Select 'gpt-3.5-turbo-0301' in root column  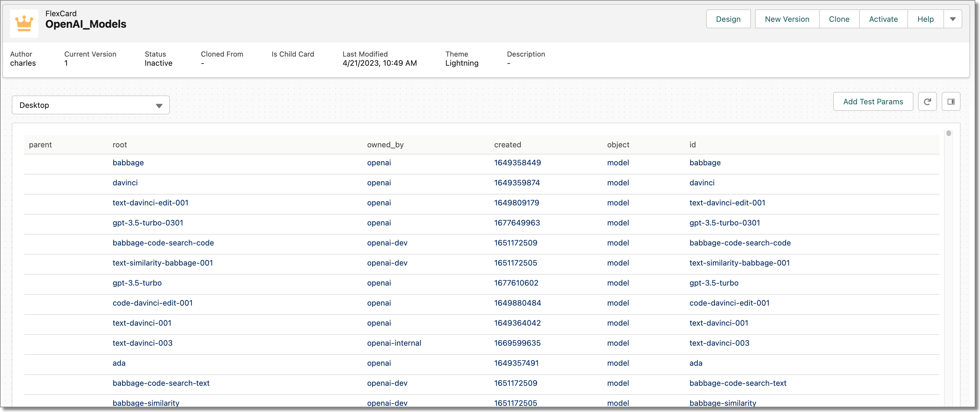[148, 223]
